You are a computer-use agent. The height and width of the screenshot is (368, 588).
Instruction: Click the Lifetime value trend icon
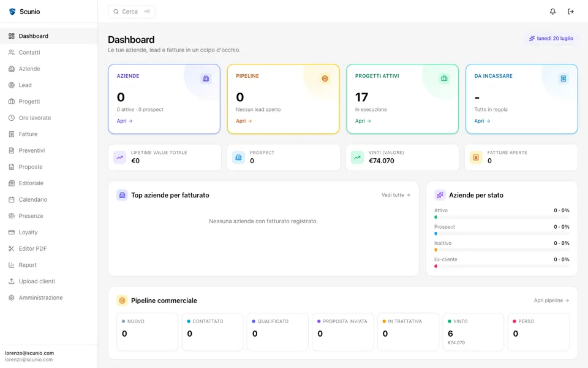[x=119, y=158]
